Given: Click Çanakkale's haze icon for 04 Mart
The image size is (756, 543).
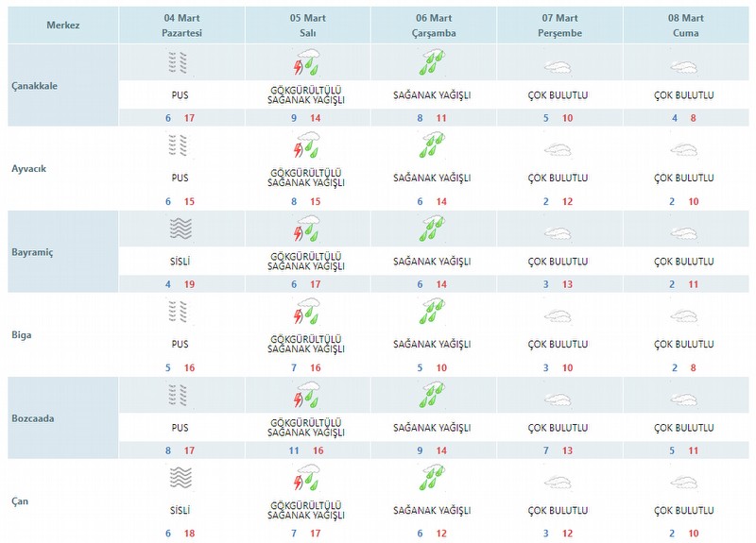Looking at the screenshot, I should 178,63.
